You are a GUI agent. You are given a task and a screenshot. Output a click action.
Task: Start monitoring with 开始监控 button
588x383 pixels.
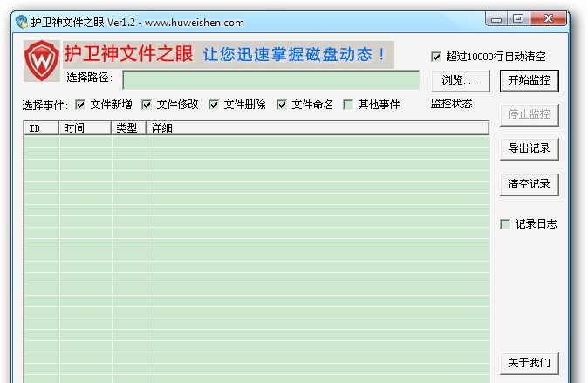pos(530,80)
